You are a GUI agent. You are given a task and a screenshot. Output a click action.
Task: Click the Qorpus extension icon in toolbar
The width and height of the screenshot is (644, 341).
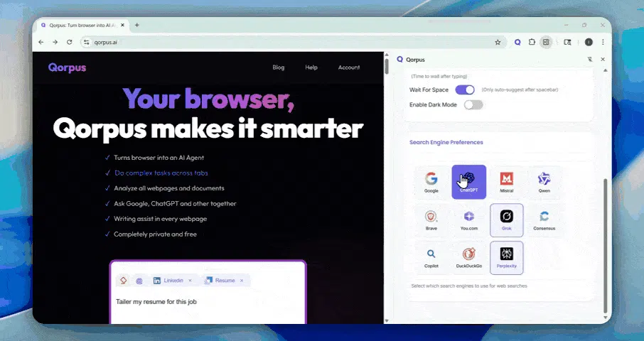pyautogui.click(x=517, y=42)
